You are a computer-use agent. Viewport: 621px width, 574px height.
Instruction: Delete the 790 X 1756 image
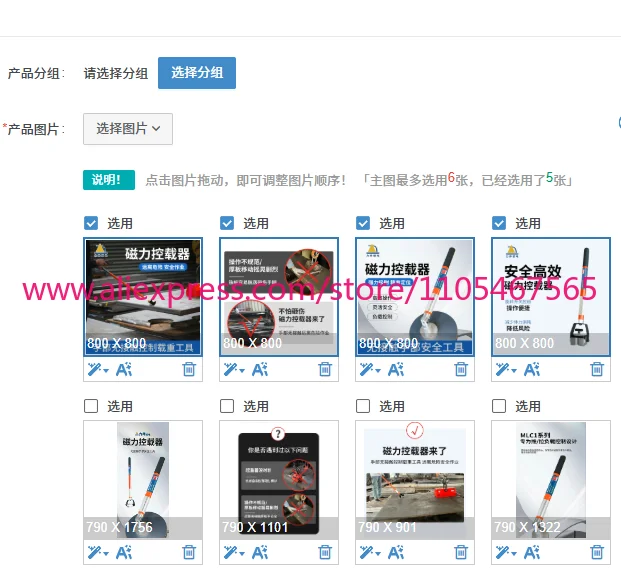pyautogui.click(x=189, y=552)
